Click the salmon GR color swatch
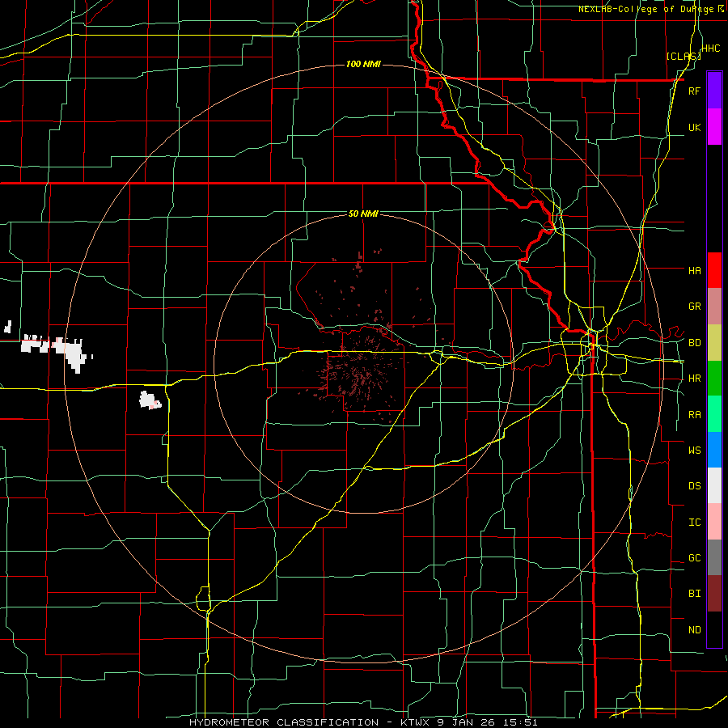Image resolution: width=728 pixels, height=728 pixels. 714,306
